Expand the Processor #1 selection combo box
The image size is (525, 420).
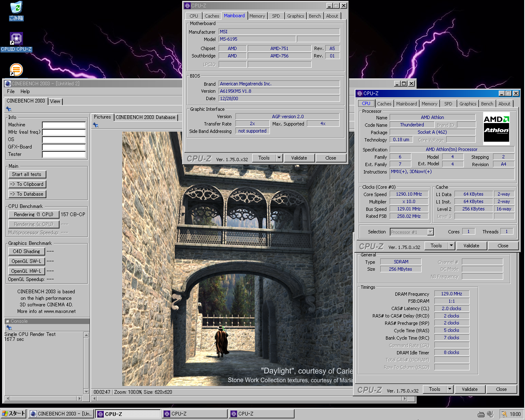click(430, 232)
